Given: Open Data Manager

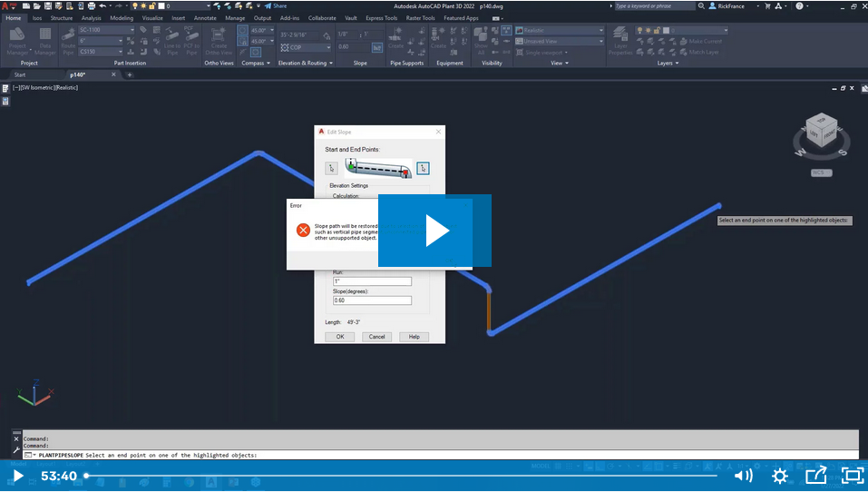Looking at the screenshot, I should (x=44, y=42).
